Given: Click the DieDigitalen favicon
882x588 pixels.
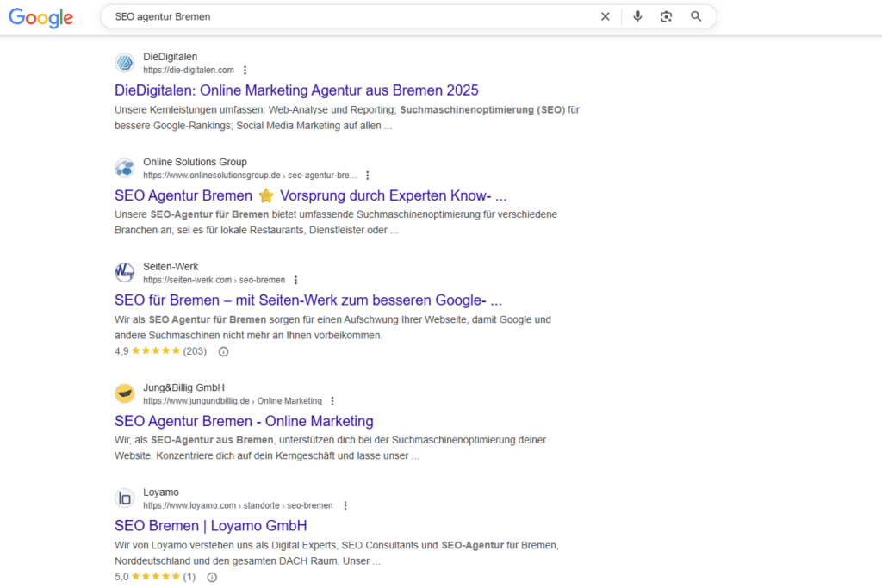Looking at the screenshot, I should tap(125, 63).
